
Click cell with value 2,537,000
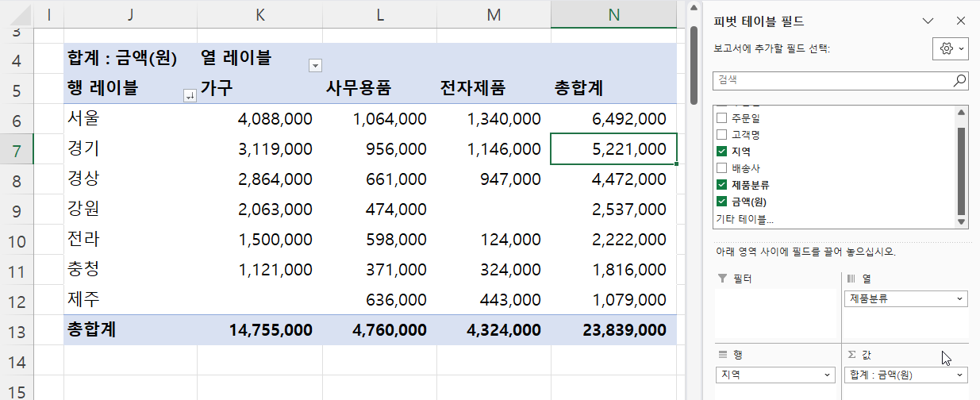click(613, 210)
